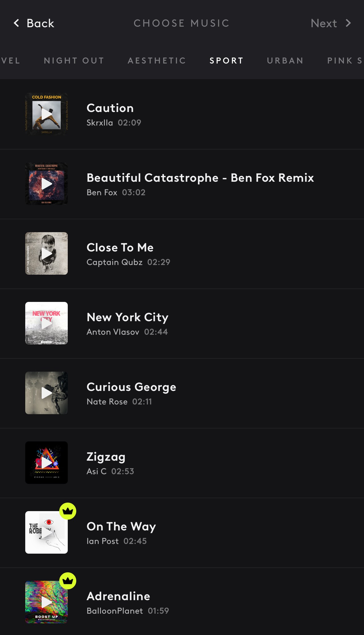Select the Adrenaline song title

[x=118, y=596]
